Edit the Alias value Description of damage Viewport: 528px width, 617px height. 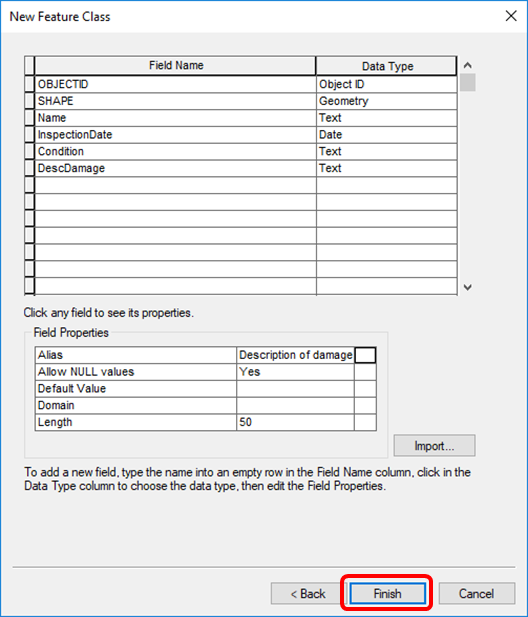[x=295, y=355]
